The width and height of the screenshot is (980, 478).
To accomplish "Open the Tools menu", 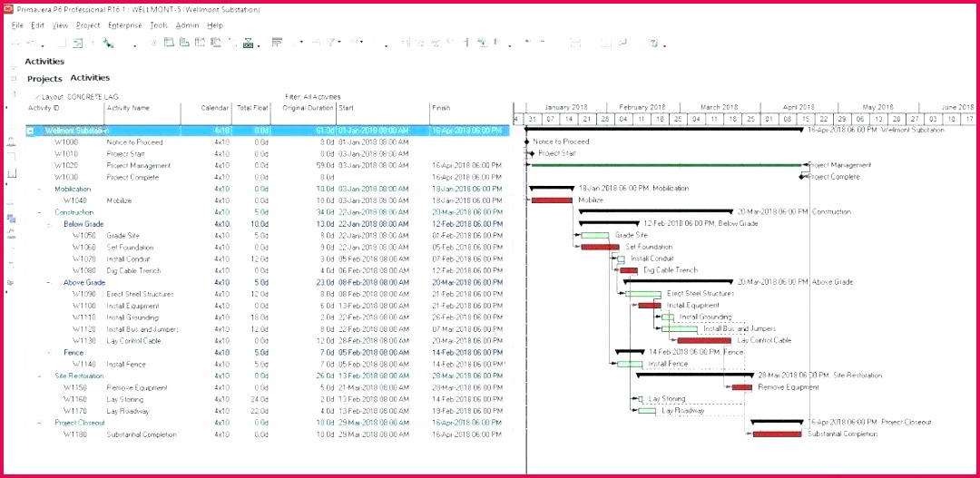I will (158, 25).
